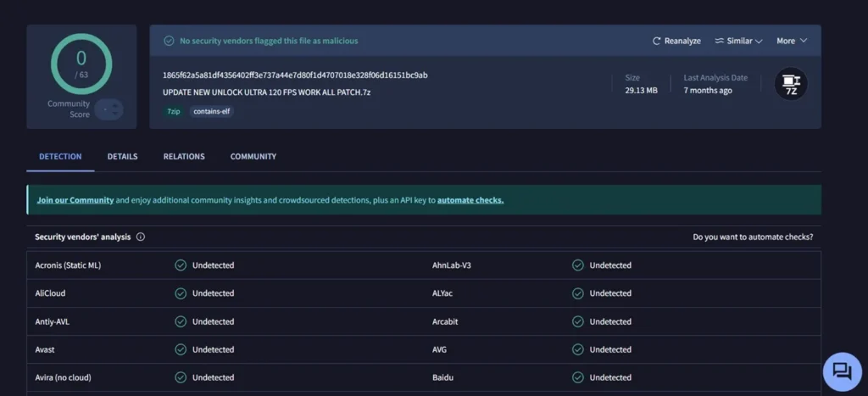Screen dimensions: 868x396
Task: Click the 7zip tag
Action: tap(173, 111)
